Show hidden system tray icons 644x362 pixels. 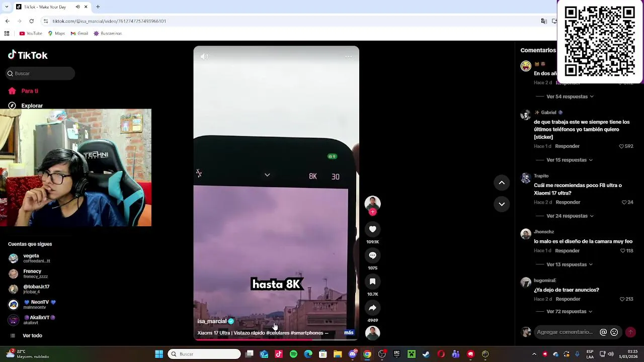(534, 354)
